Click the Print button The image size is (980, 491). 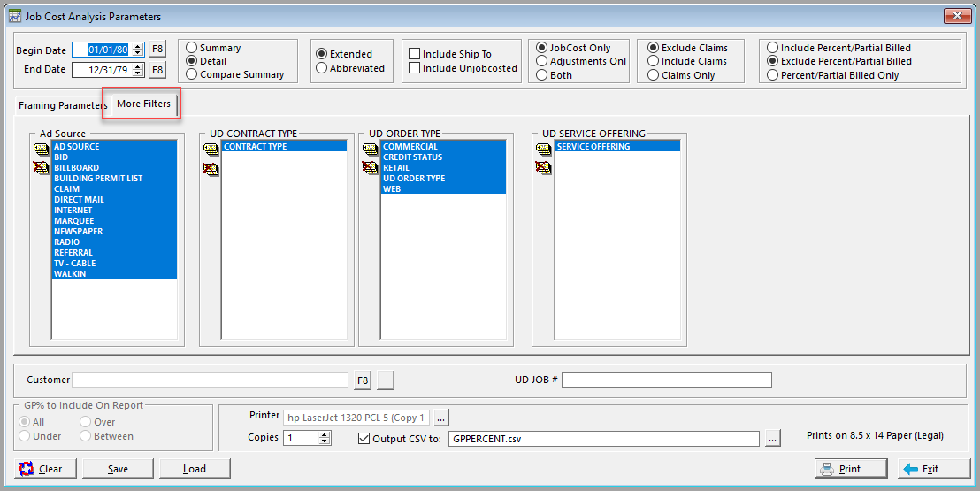click(x=851, y=469)
